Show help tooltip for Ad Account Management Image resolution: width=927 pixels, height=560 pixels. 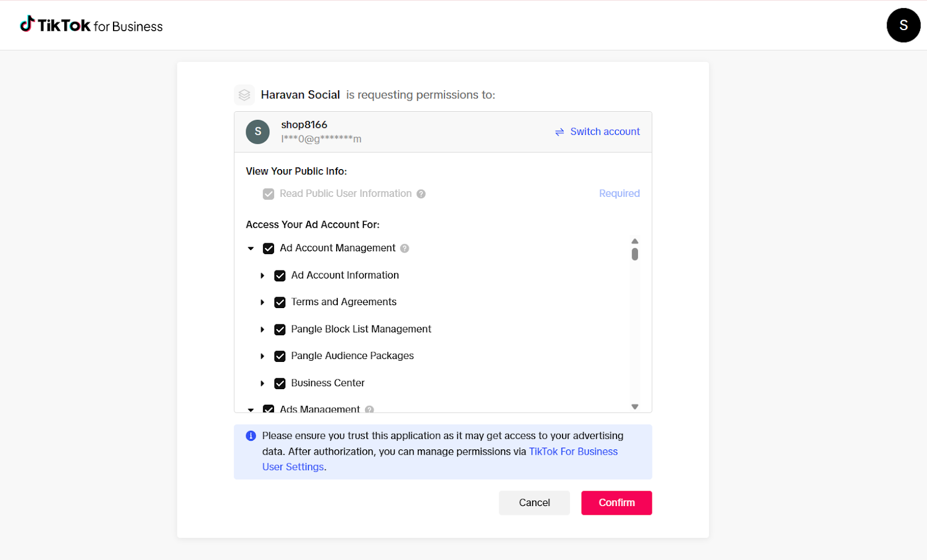tap(405, 248)
